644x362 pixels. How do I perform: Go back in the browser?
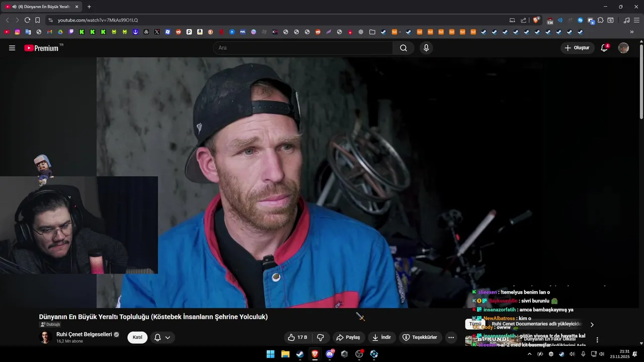[x=7, y=20]
